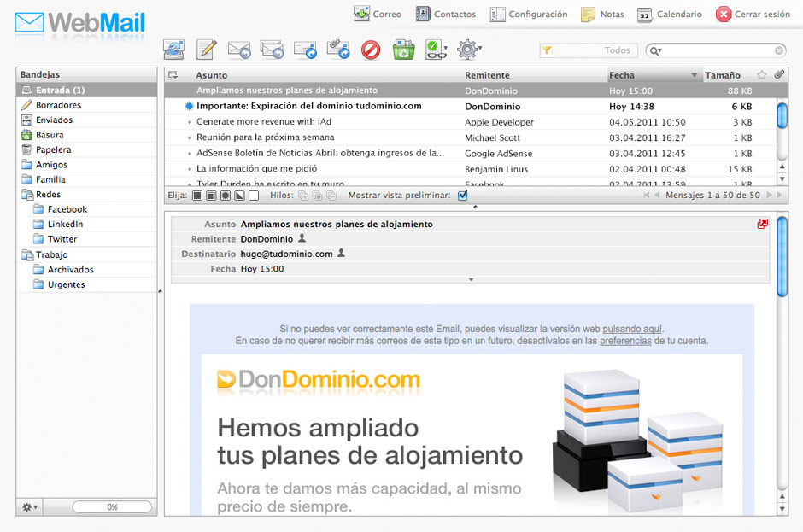Check for new mail with refresh icon
803x532 pixels.
pyautogui.click(x=173, y=50)
